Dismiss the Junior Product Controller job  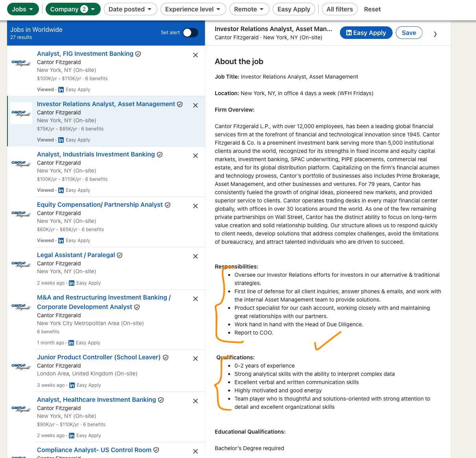pyautogui.click(x=196, y=359)
